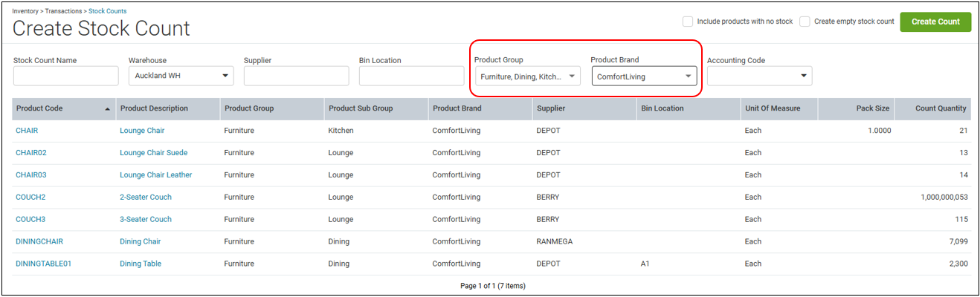
Task: Open the COUCH2 product link
Action: point(30,198)
